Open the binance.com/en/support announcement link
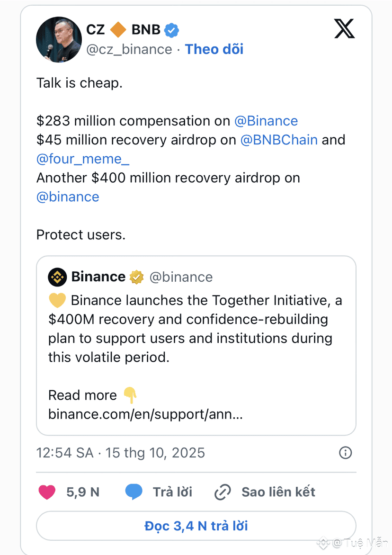The width and height of the screenshot is (392, 555). coord(145,414)
